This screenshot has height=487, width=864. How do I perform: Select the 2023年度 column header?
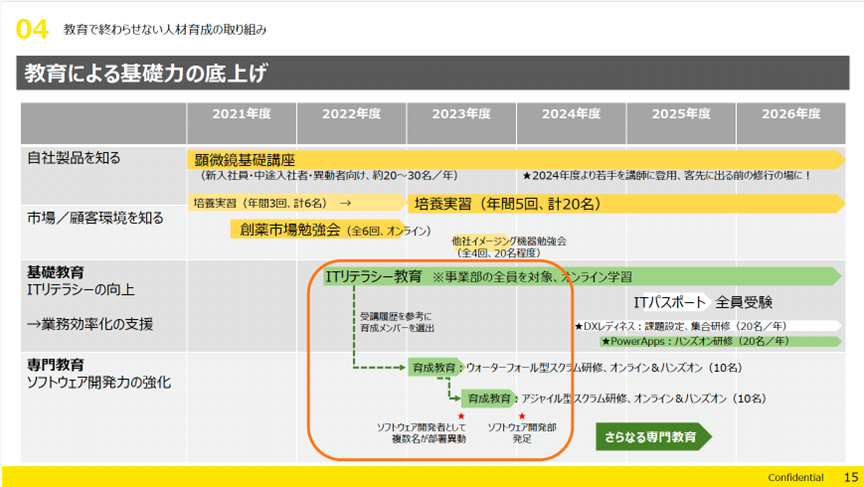tap(461, 114)
